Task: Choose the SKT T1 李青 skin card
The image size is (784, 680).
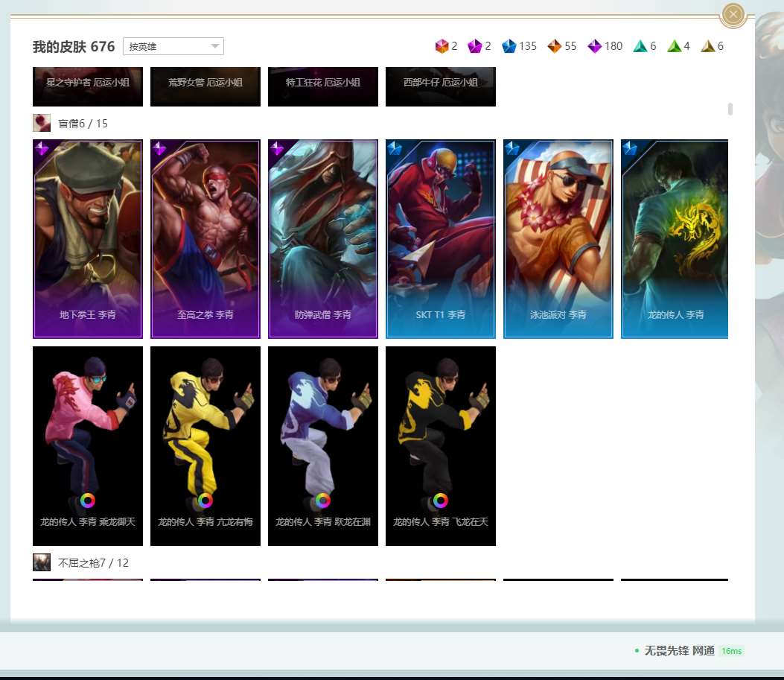Action: (441, 239)
